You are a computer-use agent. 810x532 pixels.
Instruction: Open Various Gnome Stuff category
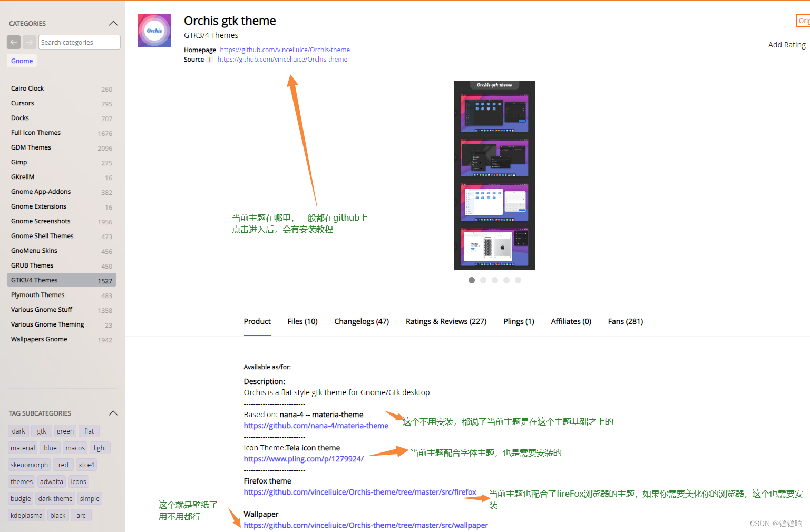pos(62,310)
